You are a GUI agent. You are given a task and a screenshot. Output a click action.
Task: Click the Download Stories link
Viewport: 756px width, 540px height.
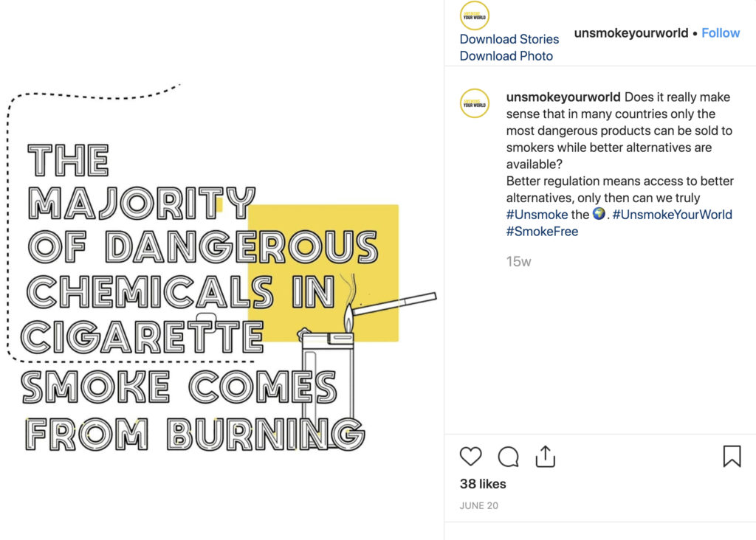[x=509, y=39]
